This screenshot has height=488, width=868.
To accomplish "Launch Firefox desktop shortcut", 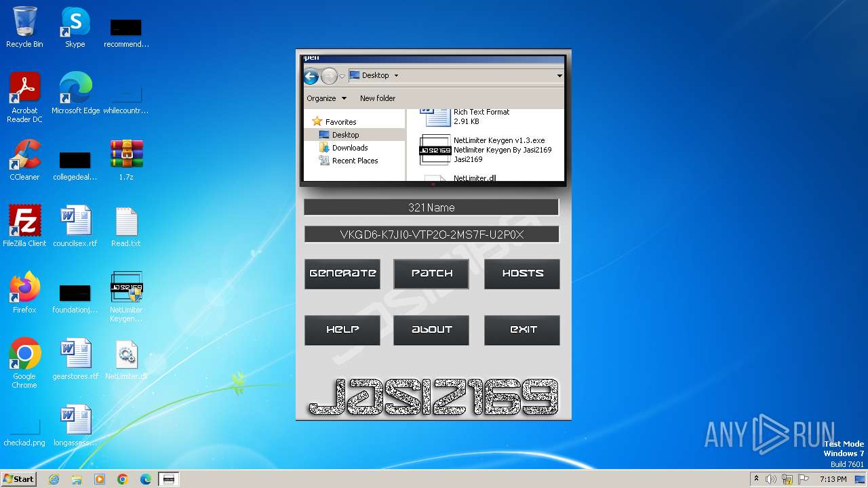I will (x=24, y=292).
